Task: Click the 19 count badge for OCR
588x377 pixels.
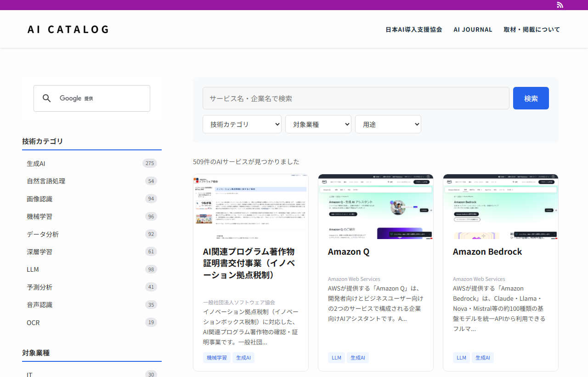Action: tap(151, 322)
